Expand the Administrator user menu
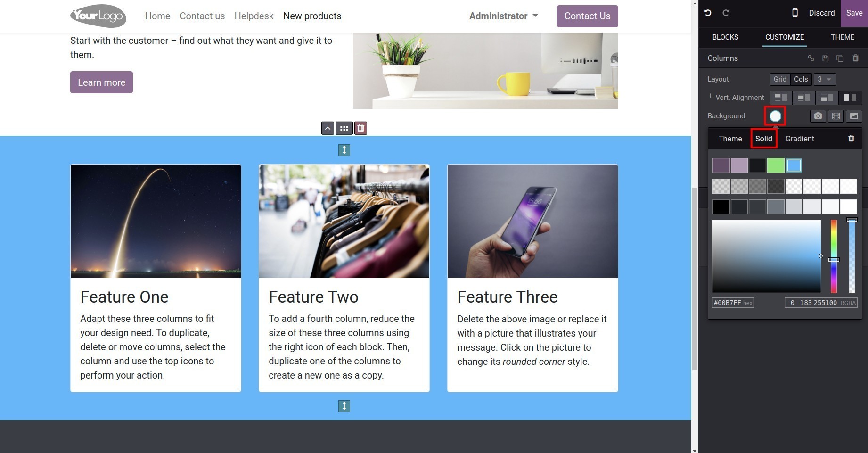868x453 pixels. pyautogui.click(x=503, y=16)
